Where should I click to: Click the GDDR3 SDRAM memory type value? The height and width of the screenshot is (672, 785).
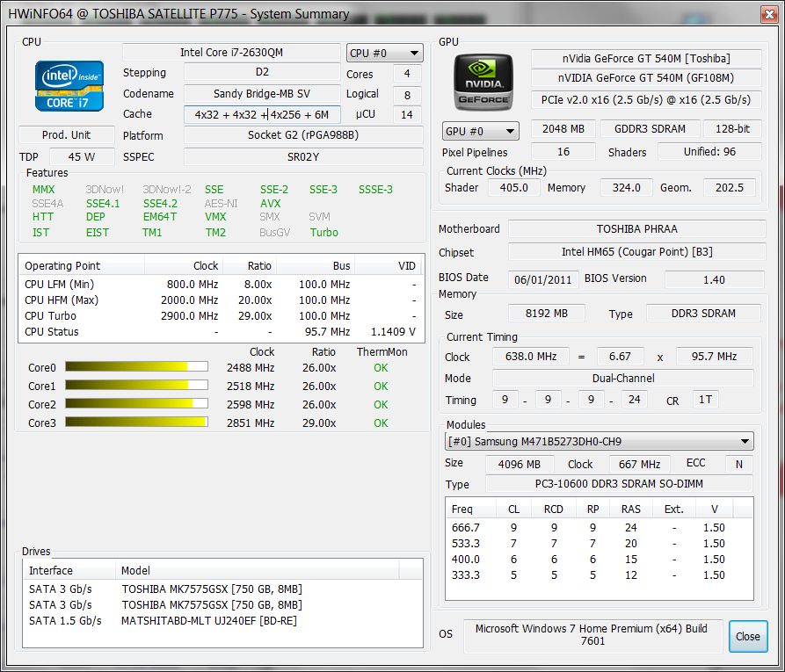click(x=650, y=128)
